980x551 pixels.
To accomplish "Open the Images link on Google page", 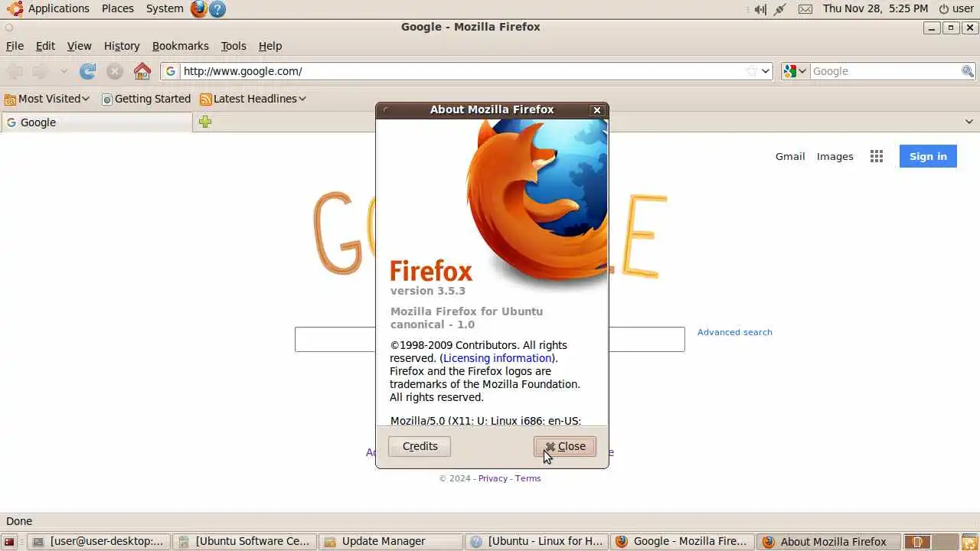I will [x=835, y=156].
